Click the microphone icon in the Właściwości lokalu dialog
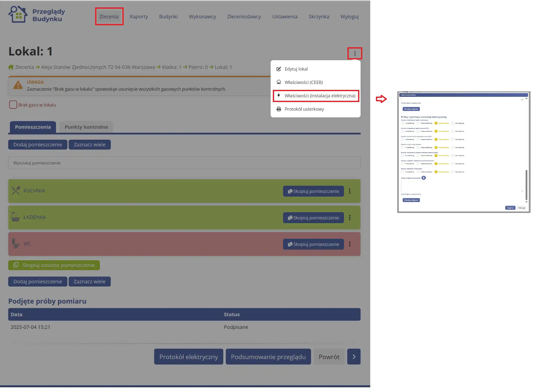This screenshot has height=392, width=539. click(x=424, y=178)
